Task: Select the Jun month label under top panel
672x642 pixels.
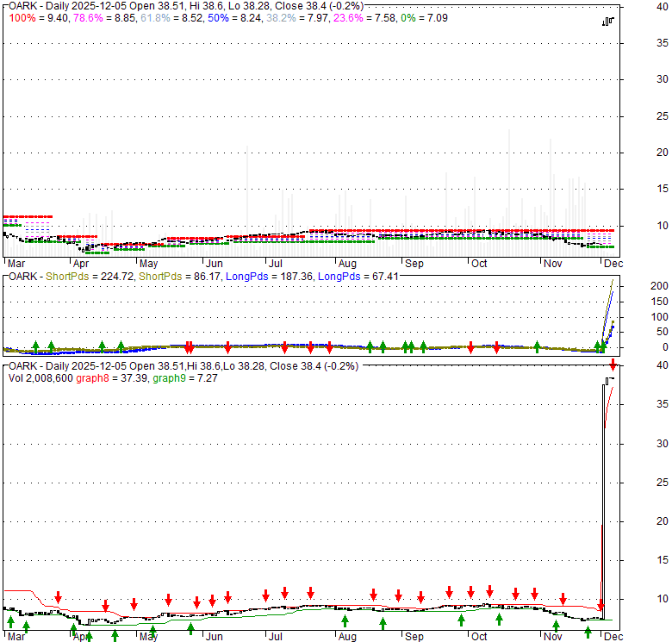Action: [x=214, y=264]
